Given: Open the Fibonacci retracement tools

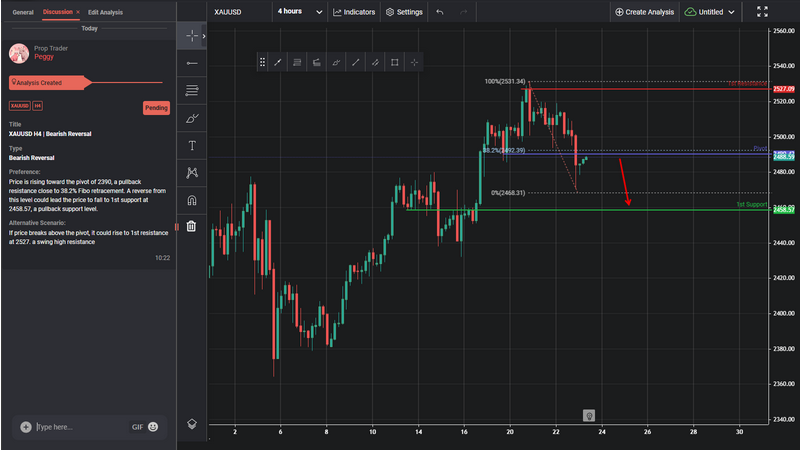Looking at the screenshot, I should (192, 91).
